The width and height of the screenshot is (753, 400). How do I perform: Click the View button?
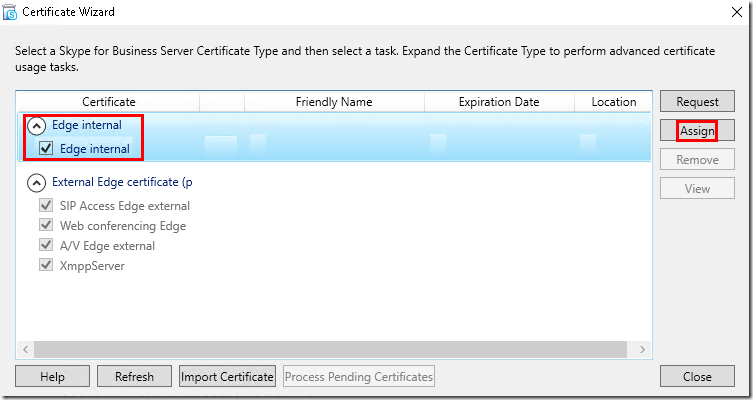point(697,188)
